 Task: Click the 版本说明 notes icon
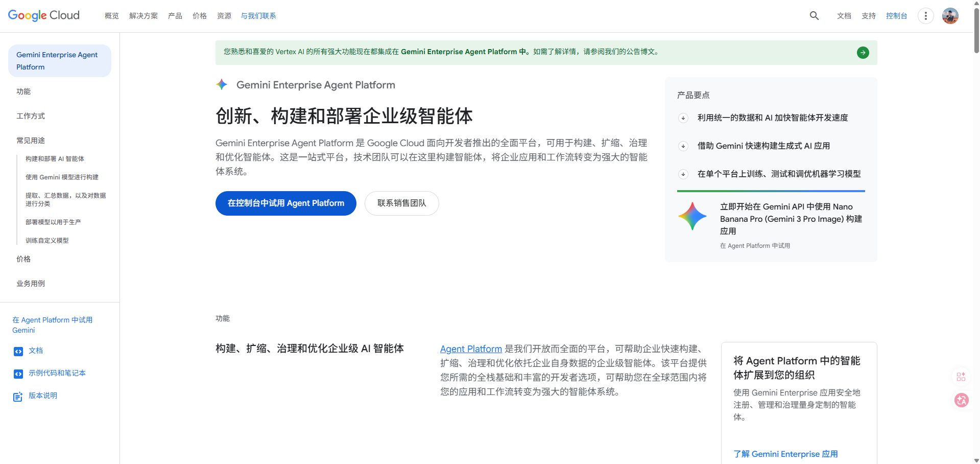(18, 397)
